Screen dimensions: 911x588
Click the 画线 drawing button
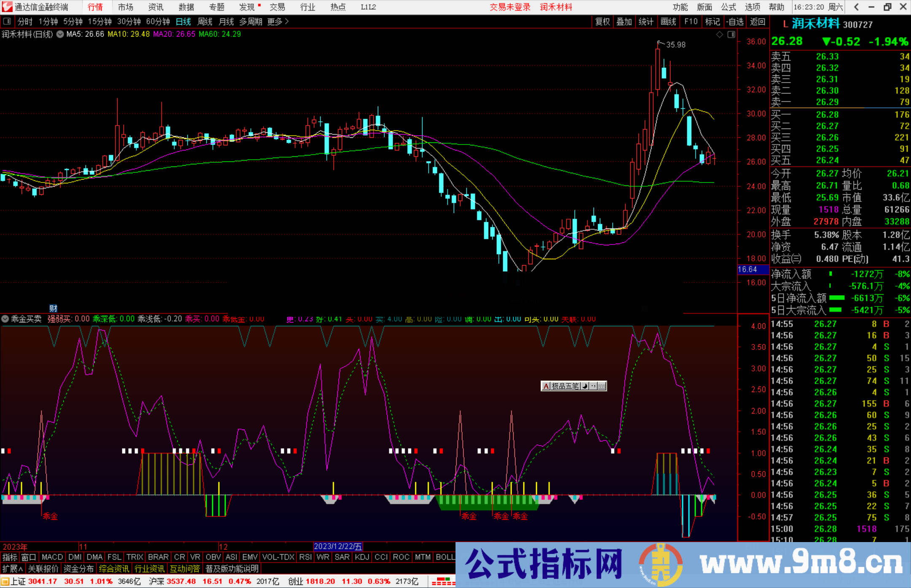tap(668, 21)
